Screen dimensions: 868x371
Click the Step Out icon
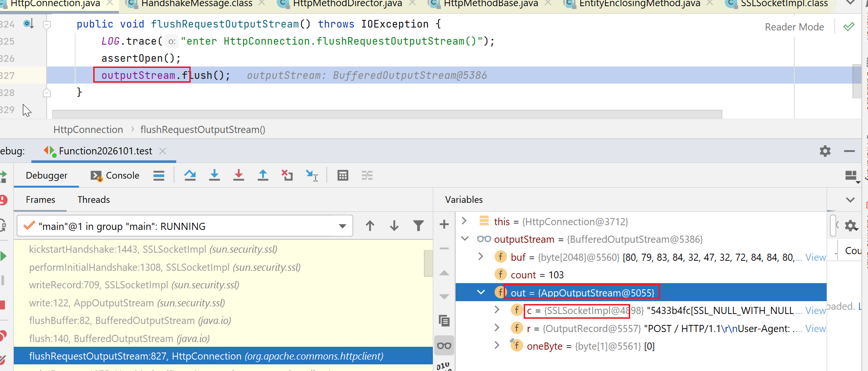[263, 175]
